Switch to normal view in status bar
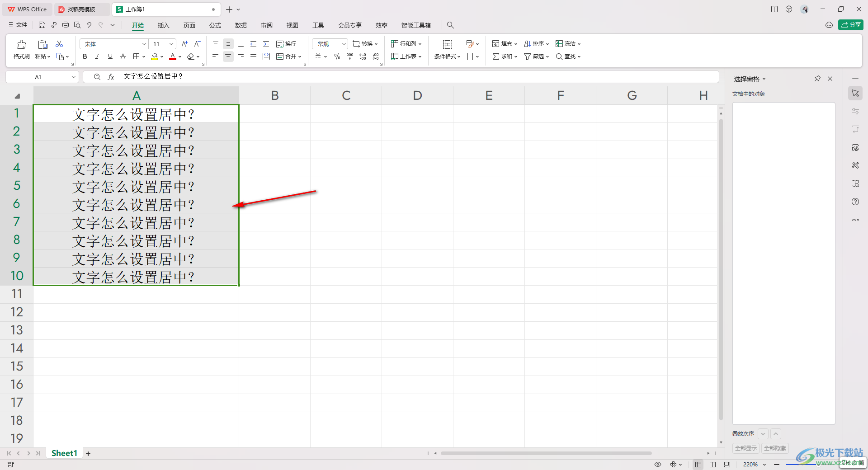Screen dimensions: 868x470 pyautogui.click(x=698, y=464)
